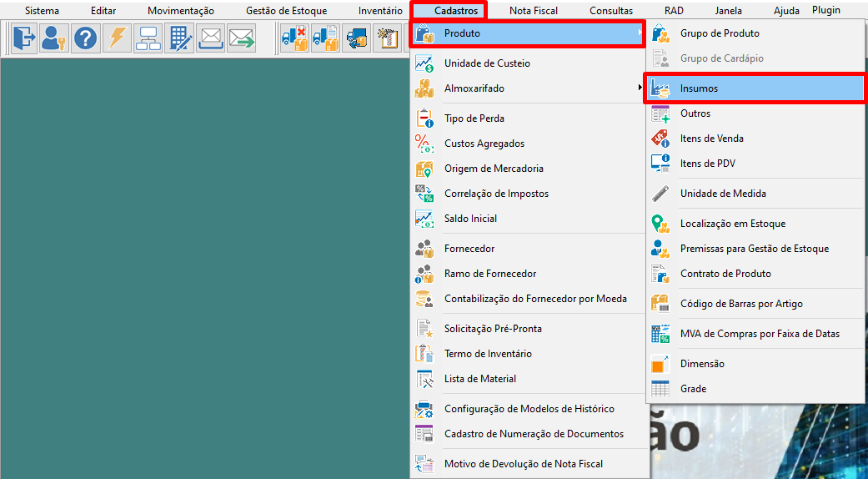Open the Inventário menu
The height and width of the screenshot is (479, 868).
click(380, 11)
